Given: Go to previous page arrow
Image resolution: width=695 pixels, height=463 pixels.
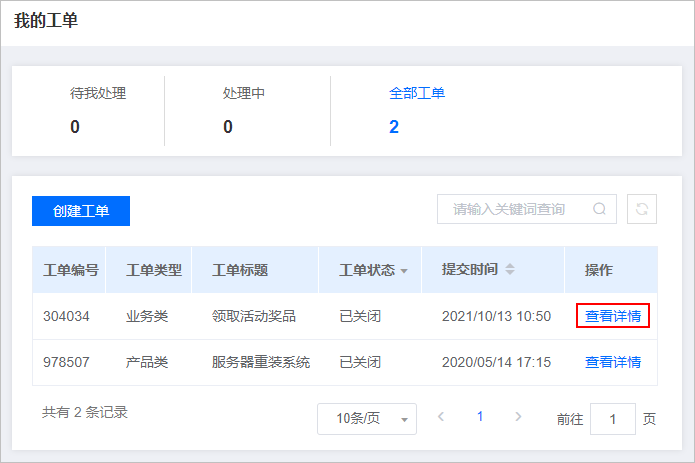Looking at the screenshot, I should [441, 416].
